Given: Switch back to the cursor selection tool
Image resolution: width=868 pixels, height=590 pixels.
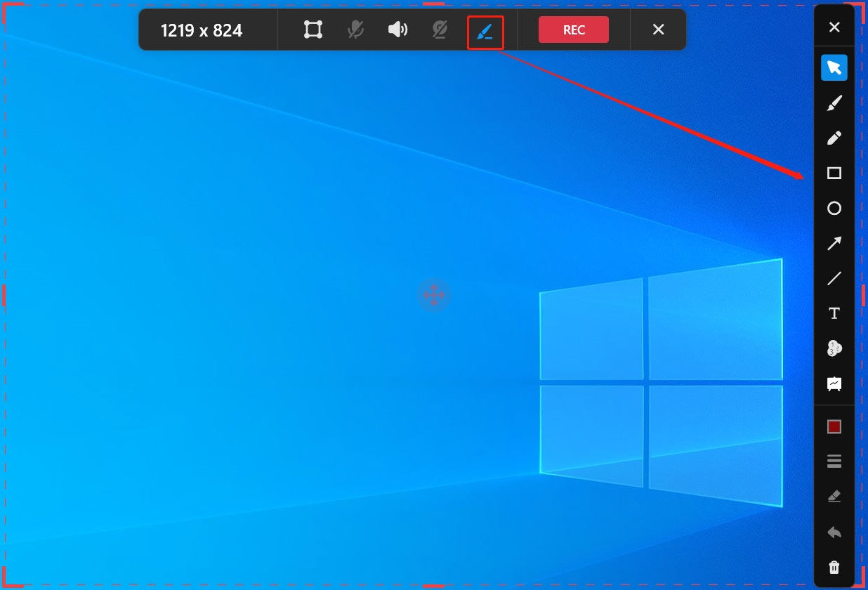Looking at the screenshot, I should click(x=834, y=67).
